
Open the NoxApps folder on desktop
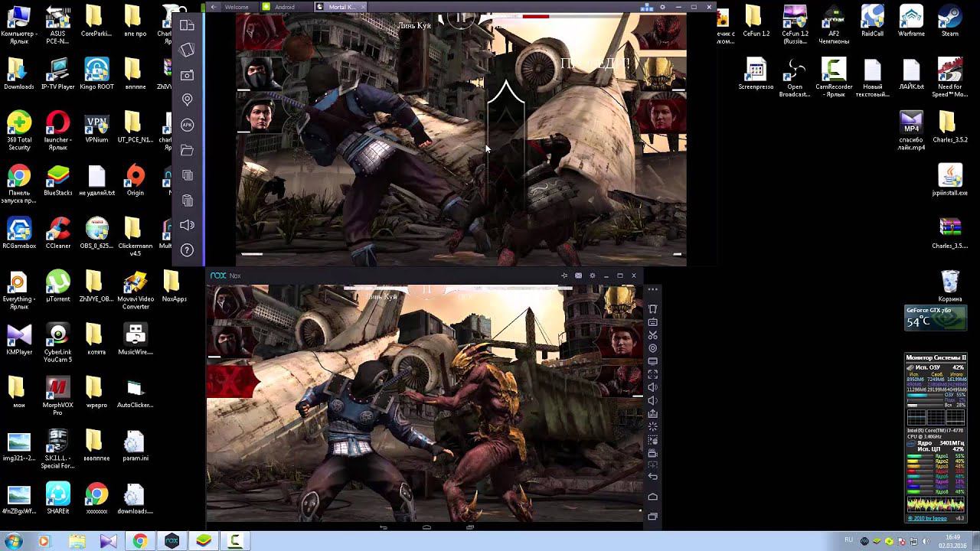point(174,286)
